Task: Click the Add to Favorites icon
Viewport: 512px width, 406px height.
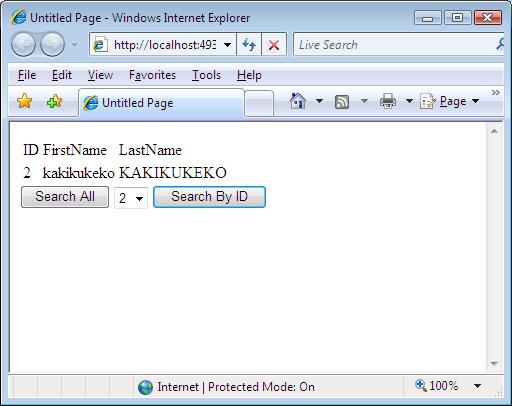Action: click(x=54, y=101)
